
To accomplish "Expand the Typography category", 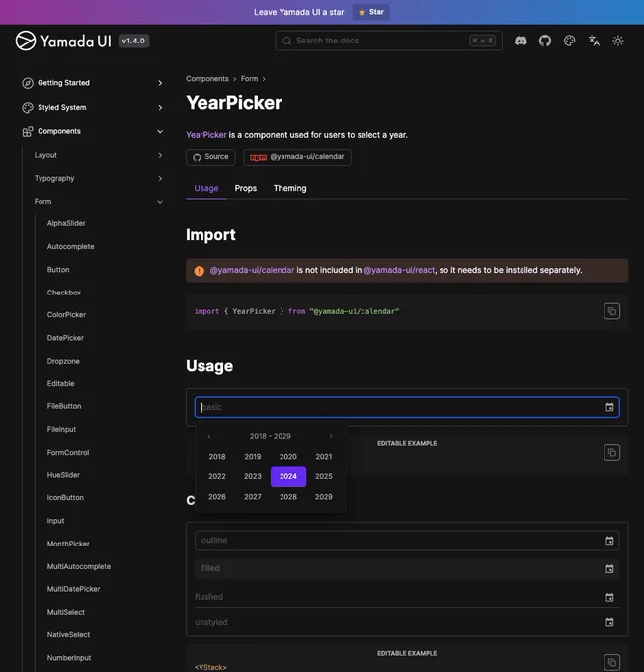I will click(x=160, y=178).
